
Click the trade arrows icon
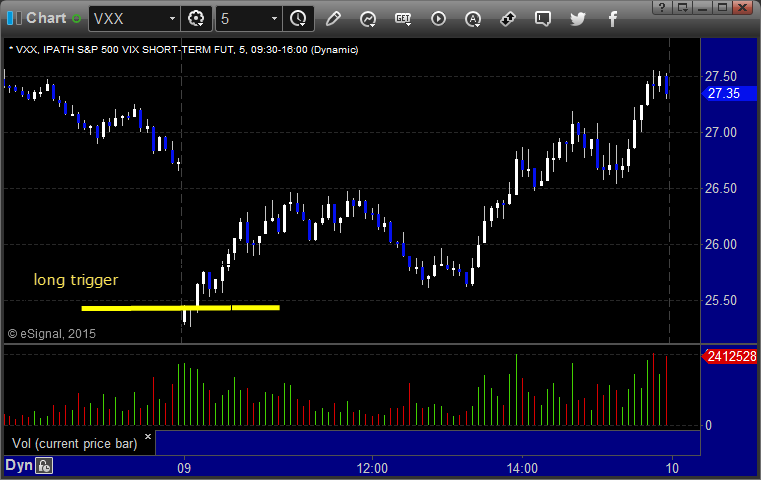508,19
